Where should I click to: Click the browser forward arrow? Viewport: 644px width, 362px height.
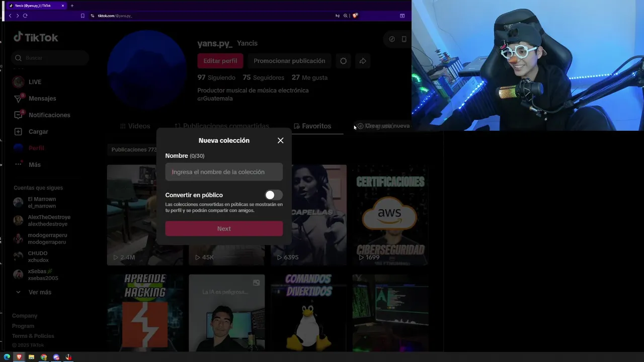coord(18,16)
